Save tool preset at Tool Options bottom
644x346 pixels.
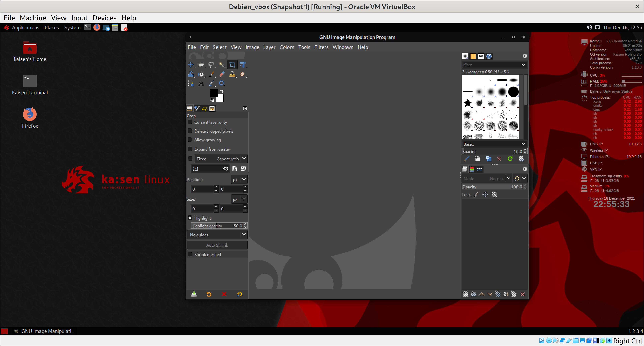[x=194, y=294]
